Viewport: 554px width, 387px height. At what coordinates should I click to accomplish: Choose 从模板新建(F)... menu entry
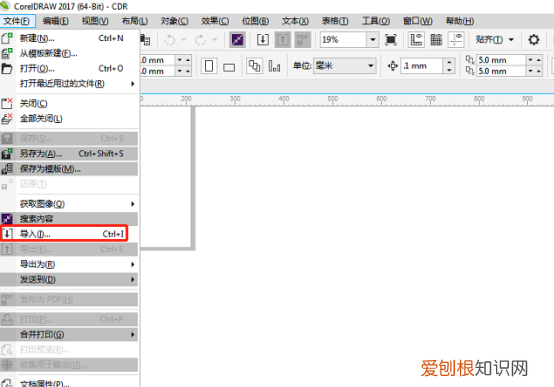tap(69, 53)
